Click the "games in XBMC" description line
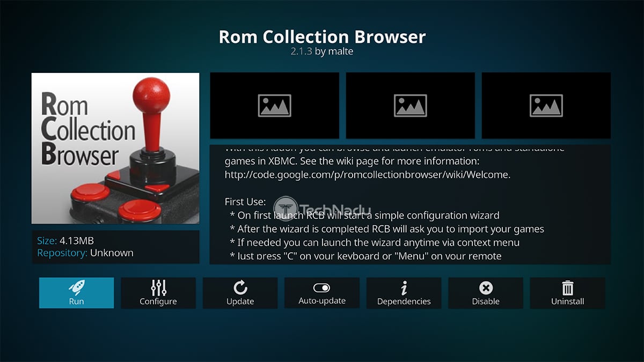644x362 pixels. (351, 161)
